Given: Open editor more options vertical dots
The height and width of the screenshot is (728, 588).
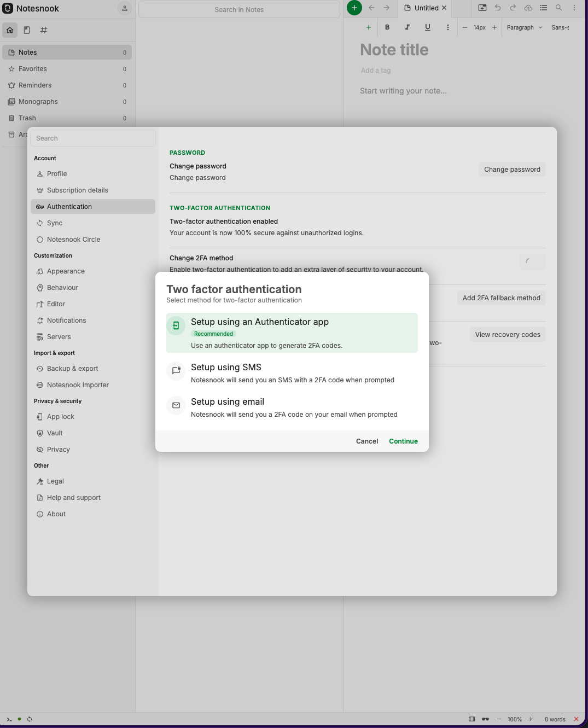Looking at the screenshot, I should point(574,8).
